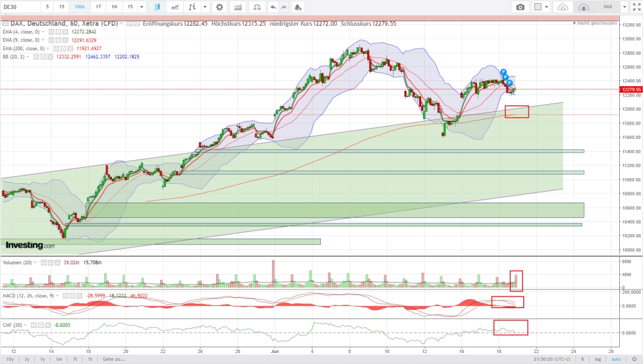643x364 pixels.
Task: Open settings gear for Volumen (20)
Action: 50,262
